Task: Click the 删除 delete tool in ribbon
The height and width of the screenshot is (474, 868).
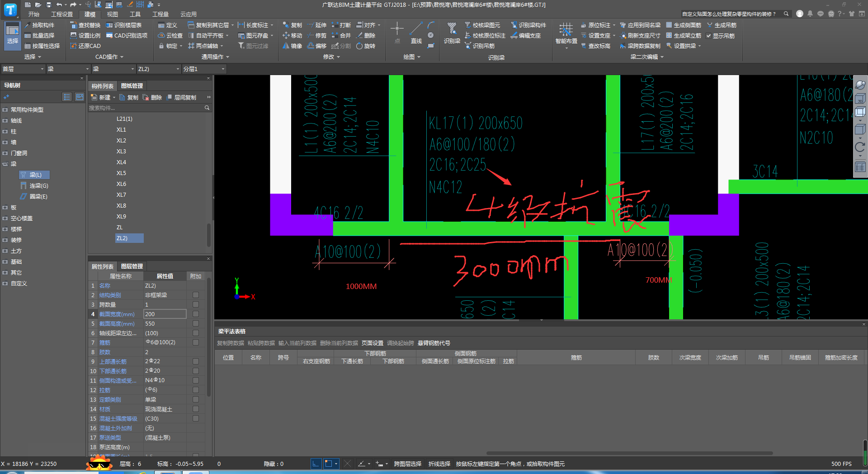Action: pyautogui.click(x=366, y=36)
